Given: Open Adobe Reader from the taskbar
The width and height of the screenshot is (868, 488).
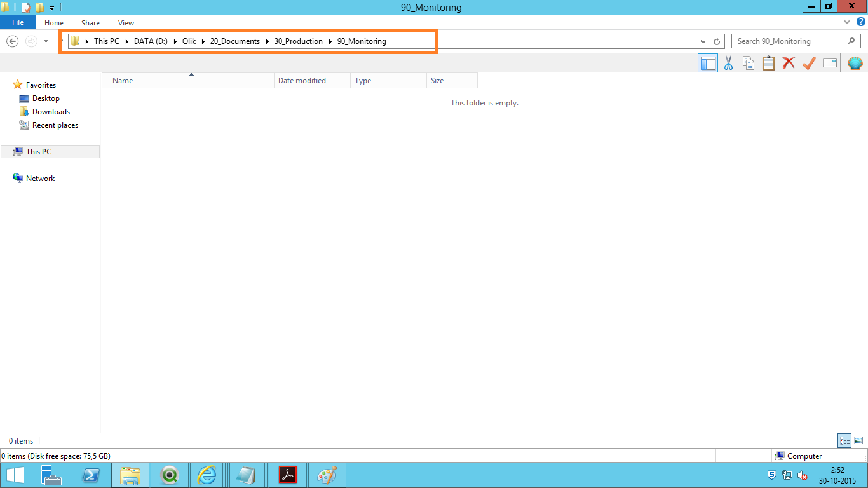Looking at the screenshot, I should pyautogui.click(x=288, y=475).
